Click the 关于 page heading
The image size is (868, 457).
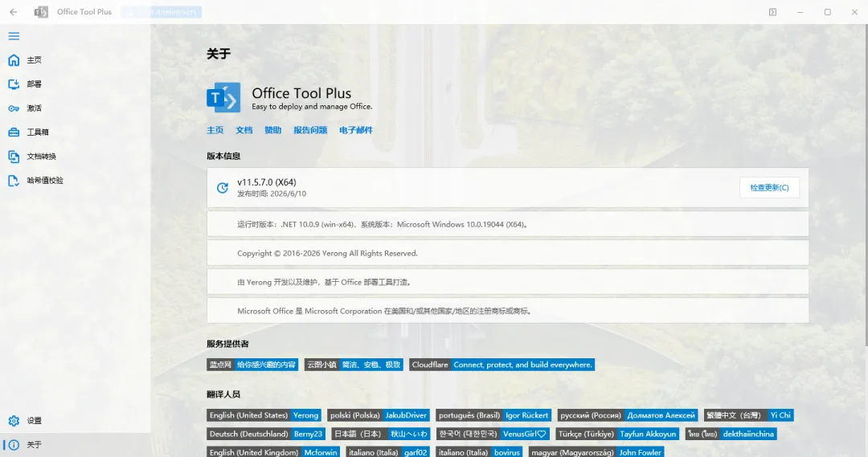pos(219,54)
